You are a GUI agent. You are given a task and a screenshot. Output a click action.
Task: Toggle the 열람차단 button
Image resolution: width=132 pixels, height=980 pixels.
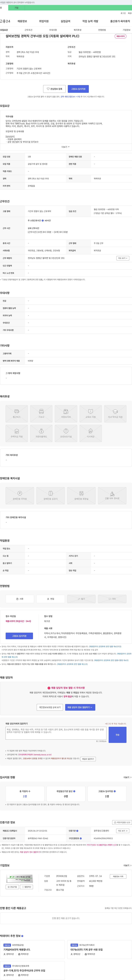pyautogui.click(x=27, y=887)
